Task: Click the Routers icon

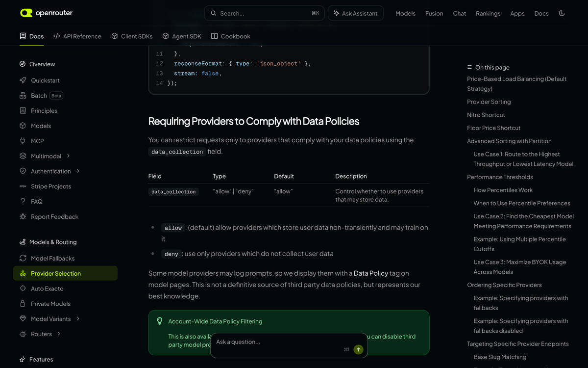Action: 23,334
